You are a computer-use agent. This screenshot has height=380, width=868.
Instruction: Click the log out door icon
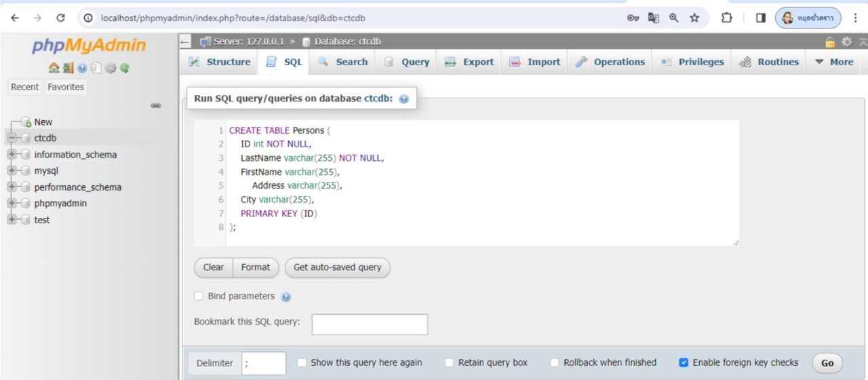point(68,68)
